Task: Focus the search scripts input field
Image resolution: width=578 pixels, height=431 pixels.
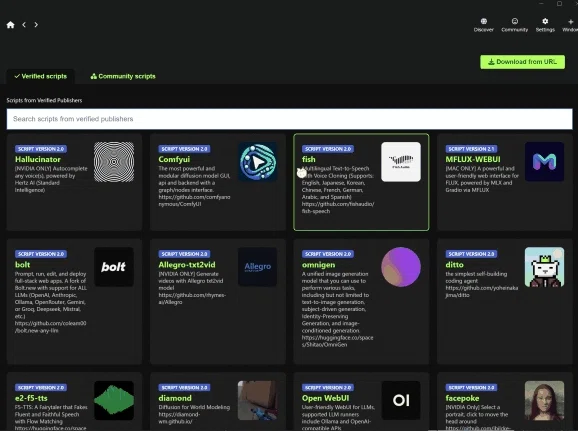Action: (x=289, y=119)
